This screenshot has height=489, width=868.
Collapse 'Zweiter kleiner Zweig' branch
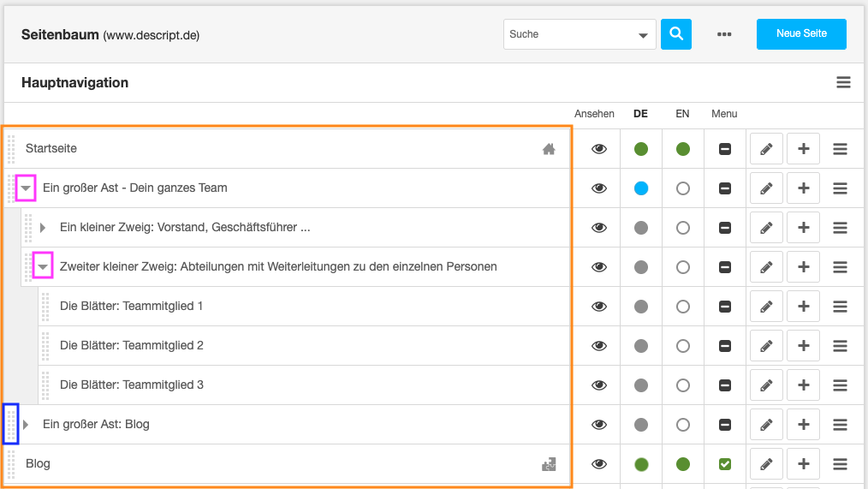[43, 267]
